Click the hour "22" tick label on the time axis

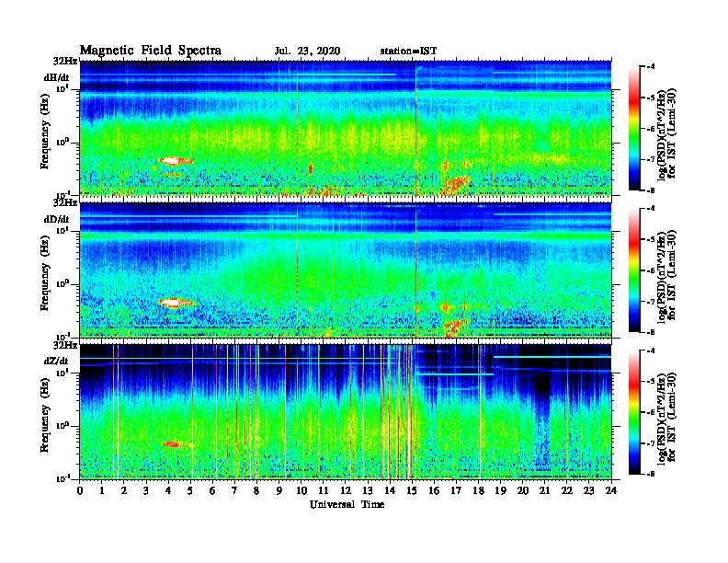(x=567, y=491)
